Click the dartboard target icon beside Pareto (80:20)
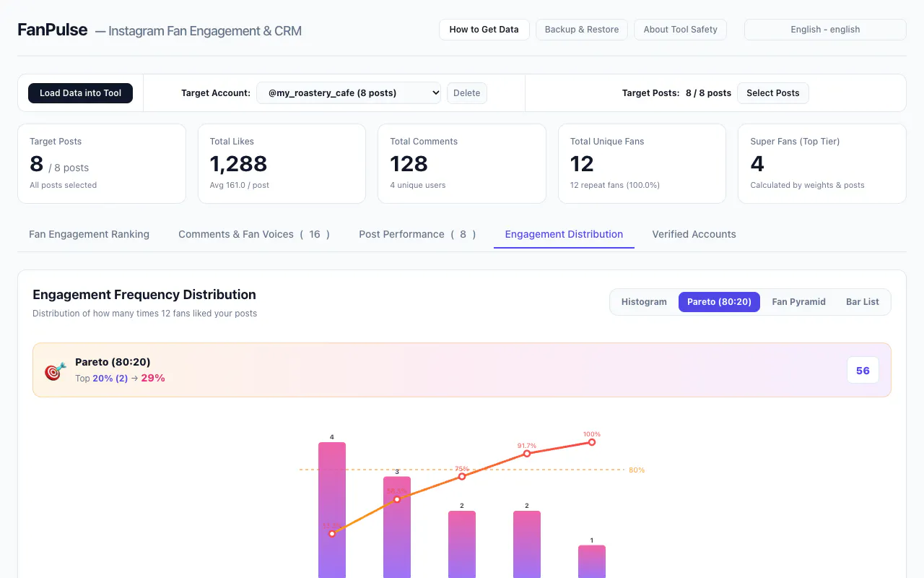The image size is (924, 578). (55, 371)
